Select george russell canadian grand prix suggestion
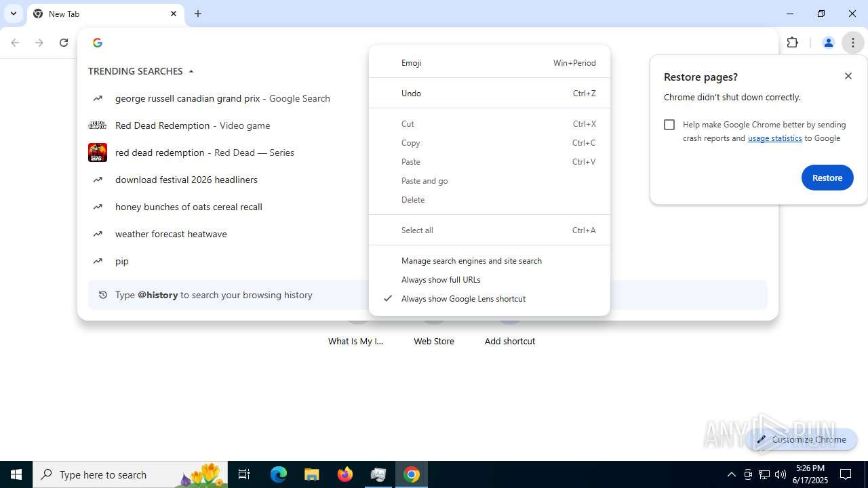 (222, 98)
